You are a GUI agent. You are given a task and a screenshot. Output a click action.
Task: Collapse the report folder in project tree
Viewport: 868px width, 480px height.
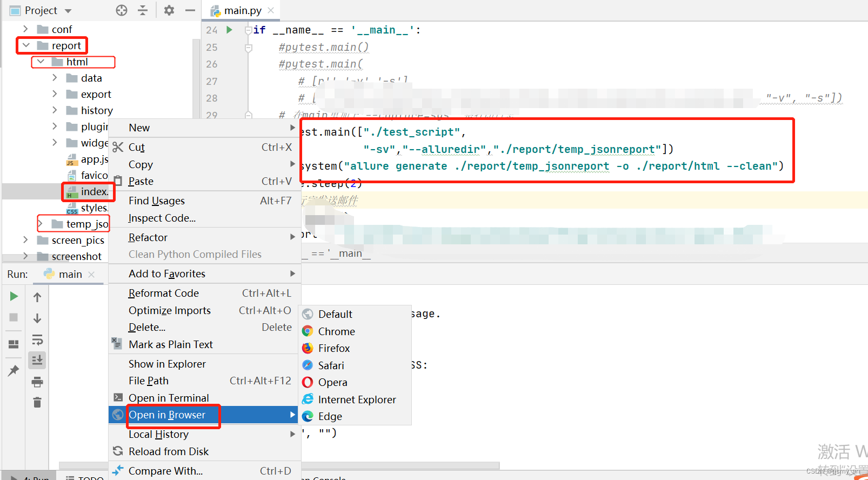[26, 45]
